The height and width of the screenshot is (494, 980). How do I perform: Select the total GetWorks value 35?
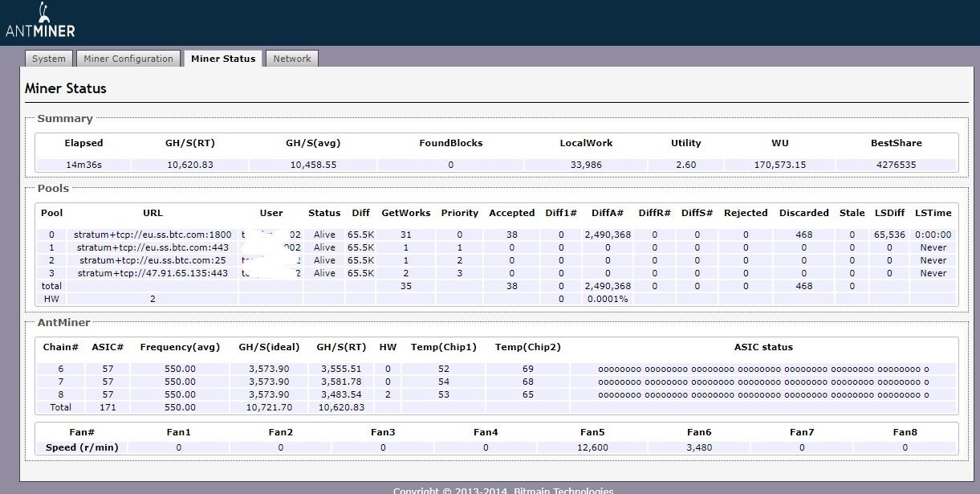(405, 286)
